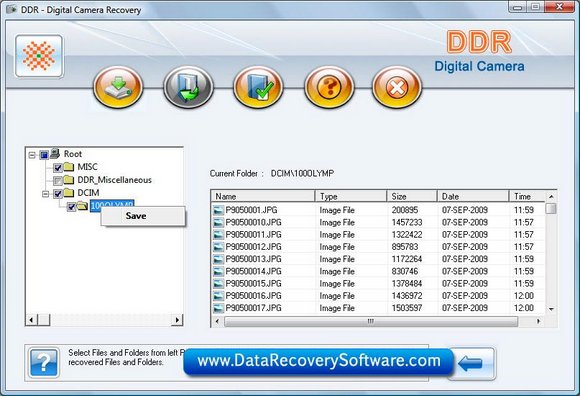Check the DDR_Miscellaneous folder checkbox
580x396 pixels.
coord(58,181)
